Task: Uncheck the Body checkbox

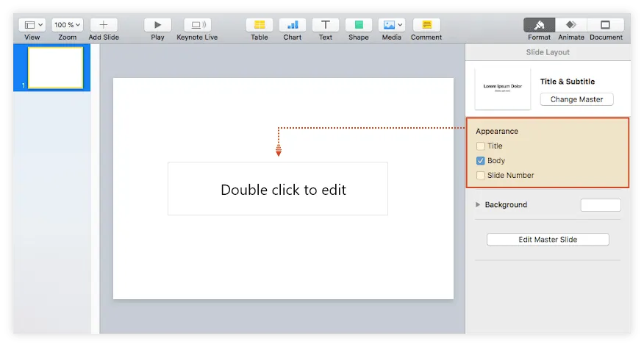Action: (481, 161)
